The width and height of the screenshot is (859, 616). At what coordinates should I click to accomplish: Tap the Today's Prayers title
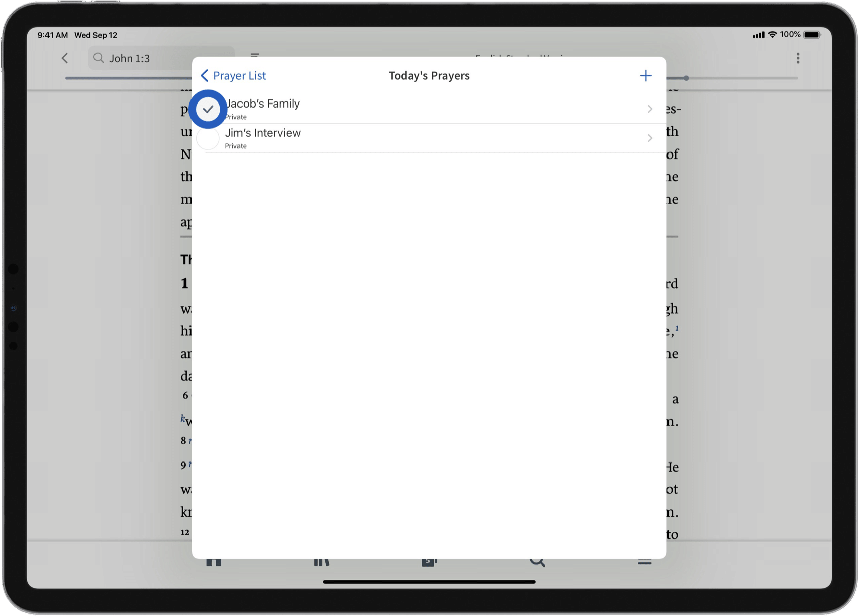pos(429,76)
